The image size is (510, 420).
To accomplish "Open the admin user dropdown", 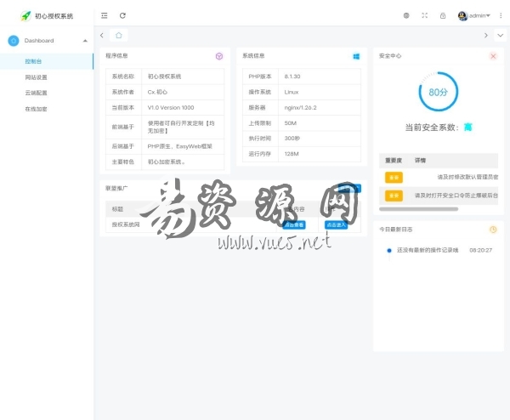I will pyautogui.click(x=474, y=15).
